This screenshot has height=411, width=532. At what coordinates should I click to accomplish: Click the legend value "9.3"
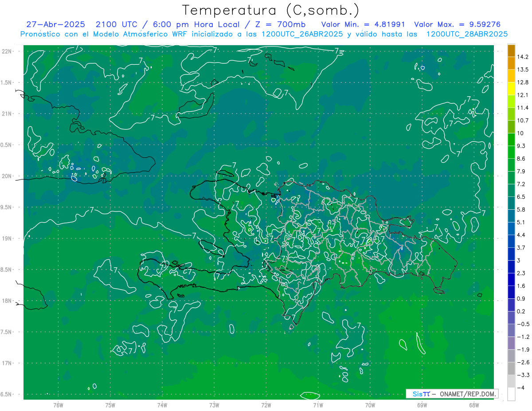tap(522, 146)
